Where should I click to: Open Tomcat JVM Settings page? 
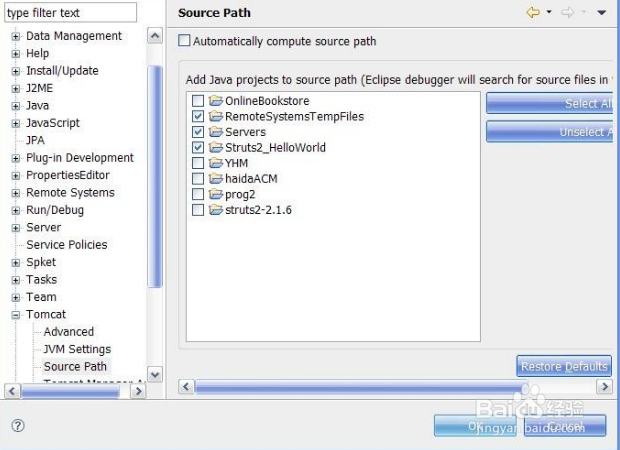77,349
